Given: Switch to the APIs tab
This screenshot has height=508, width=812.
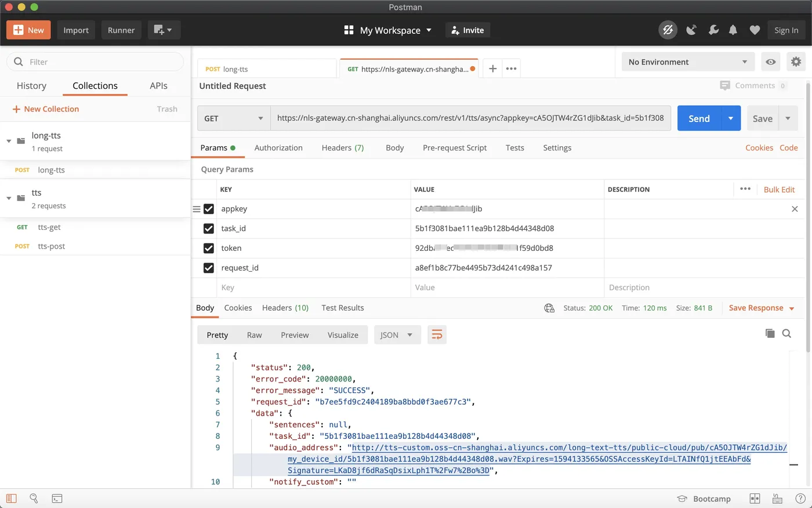Looking at the screenshot, I should click(x=158, y=85).
